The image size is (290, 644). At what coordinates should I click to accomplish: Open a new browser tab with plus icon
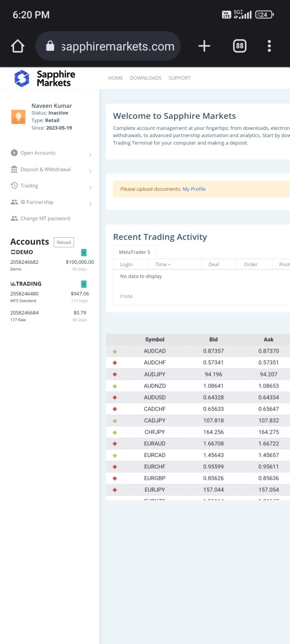(x=204, y=46)
